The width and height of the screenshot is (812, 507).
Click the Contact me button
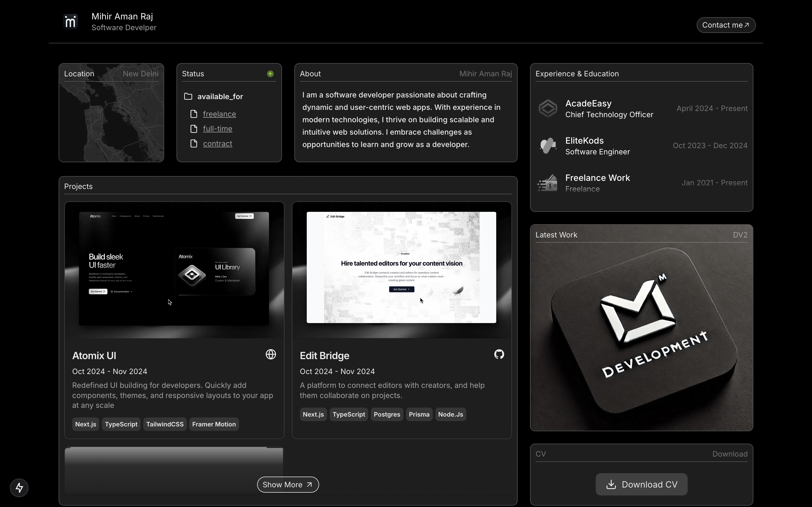coord(726,25)
